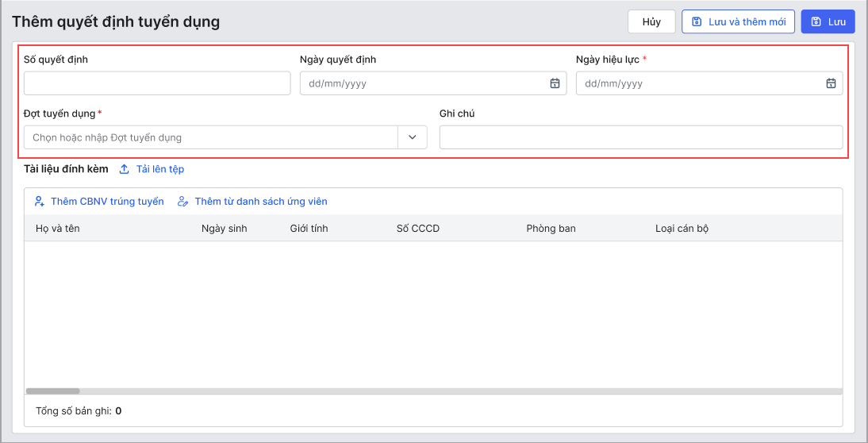The image size is (868, 443).
Task: Click the horizontal scrollbar thumb under the table
Action: [52, 391]
